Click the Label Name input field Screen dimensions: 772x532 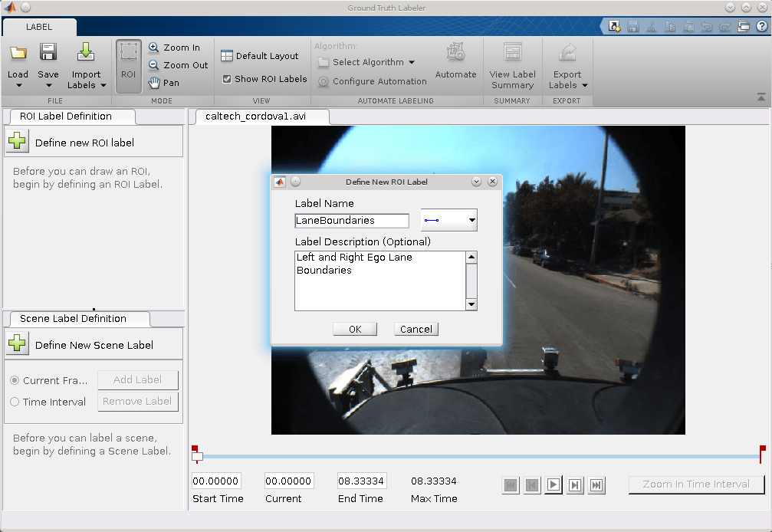[352, 221]
